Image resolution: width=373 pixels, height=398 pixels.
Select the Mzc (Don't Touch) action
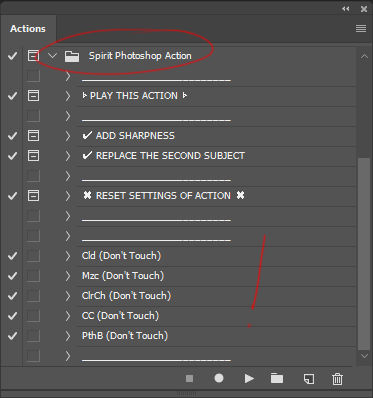point(217,276)
